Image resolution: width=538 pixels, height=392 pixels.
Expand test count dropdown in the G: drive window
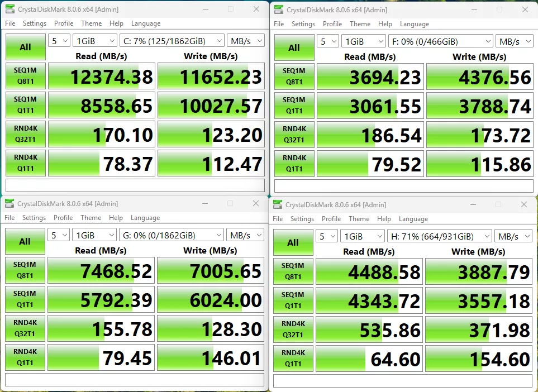click(x=59, y=235)
